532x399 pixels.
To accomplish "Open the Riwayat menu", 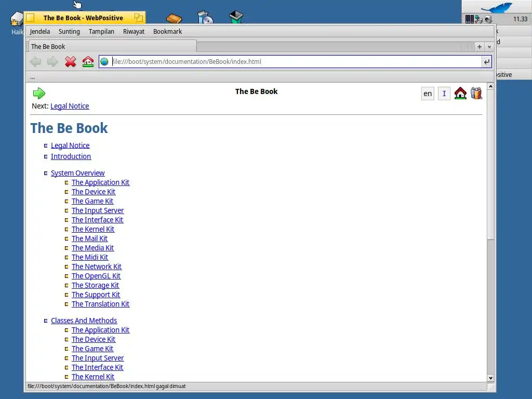I will tap(134, 32).
